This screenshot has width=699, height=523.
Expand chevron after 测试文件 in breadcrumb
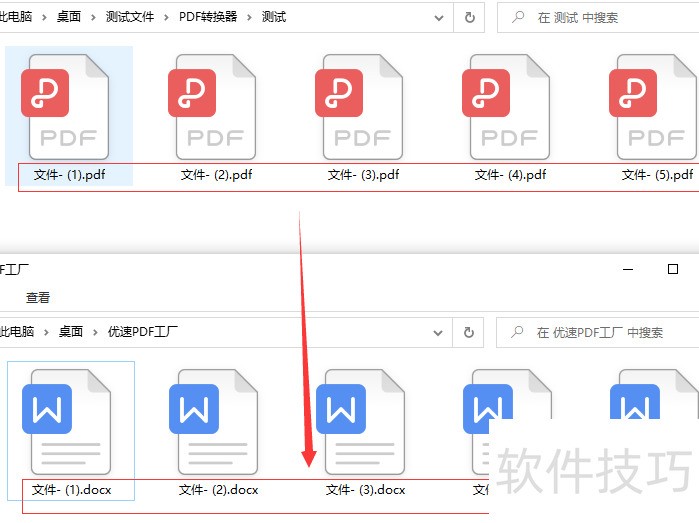(166, 18)
